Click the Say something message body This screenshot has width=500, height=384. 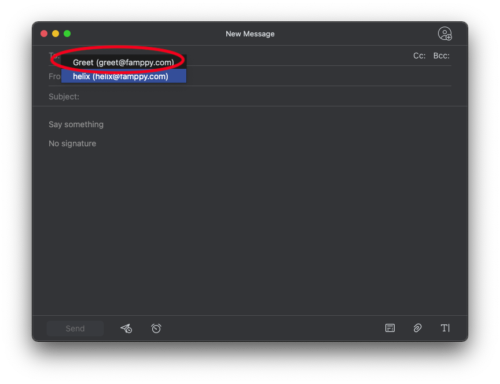point(76,124)
